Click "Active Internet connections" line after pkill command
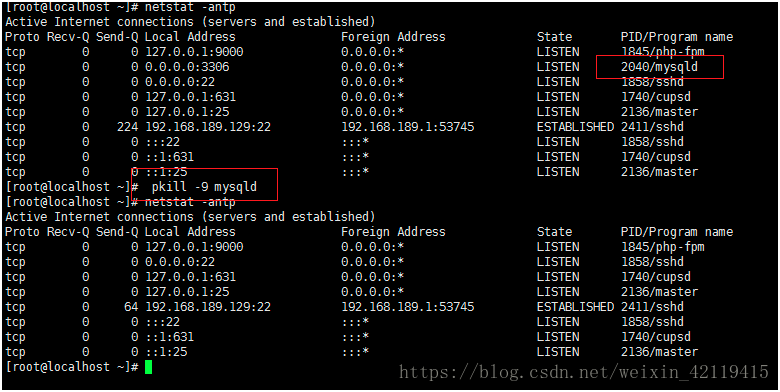780x392 pixels. 190,217
